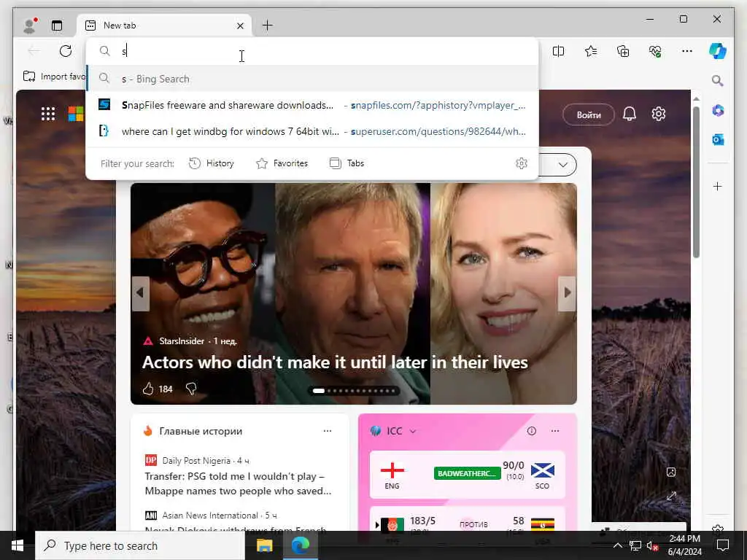Click sidebar search icon
747x560 pixels.
[x=718, y=80]
